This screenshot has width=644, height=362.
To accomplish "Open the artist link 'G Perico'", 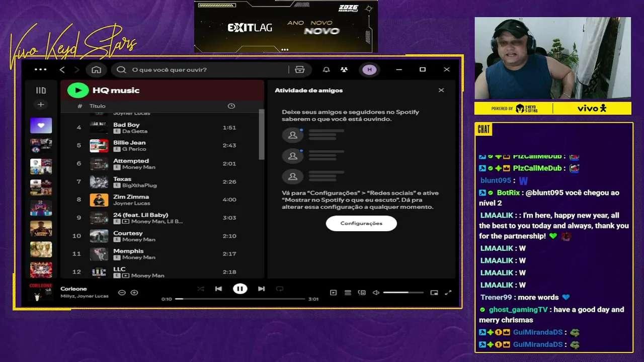I will click(x=134, y=149).
